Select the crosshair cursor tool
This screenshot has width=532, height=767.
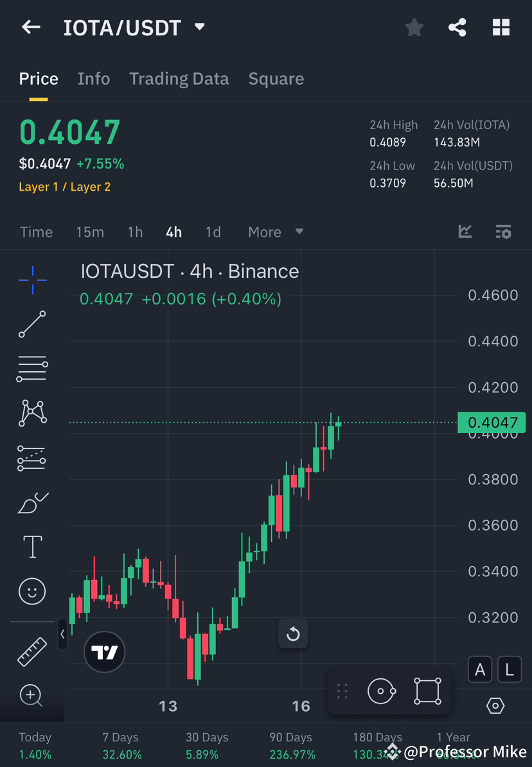coord(32,279)
